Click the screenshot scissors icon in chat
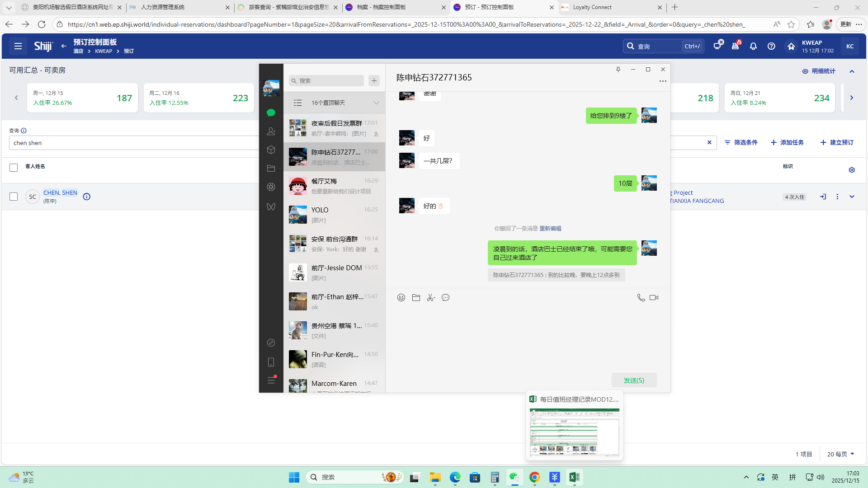This screenshot has width=868, height=488. click(x=431, y=297)
